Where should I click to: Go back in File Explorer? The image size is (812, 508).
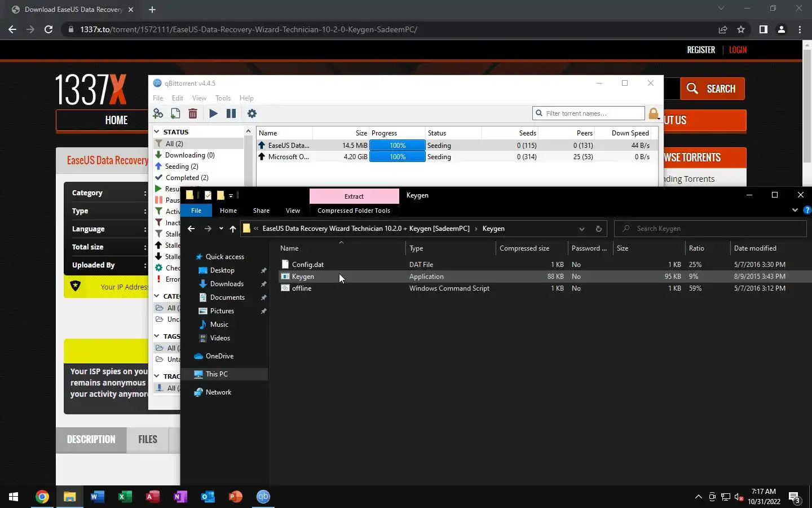pyautogui.click(x=191, y=229)
